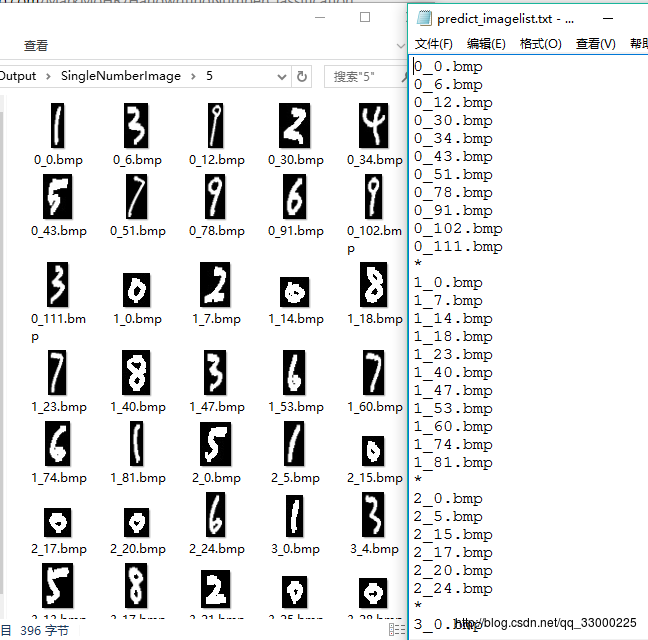Screen dimensions: 648x640
Task: Select the 2_17.bmp file
Action: pyautogui.click(x=57, y=523)
